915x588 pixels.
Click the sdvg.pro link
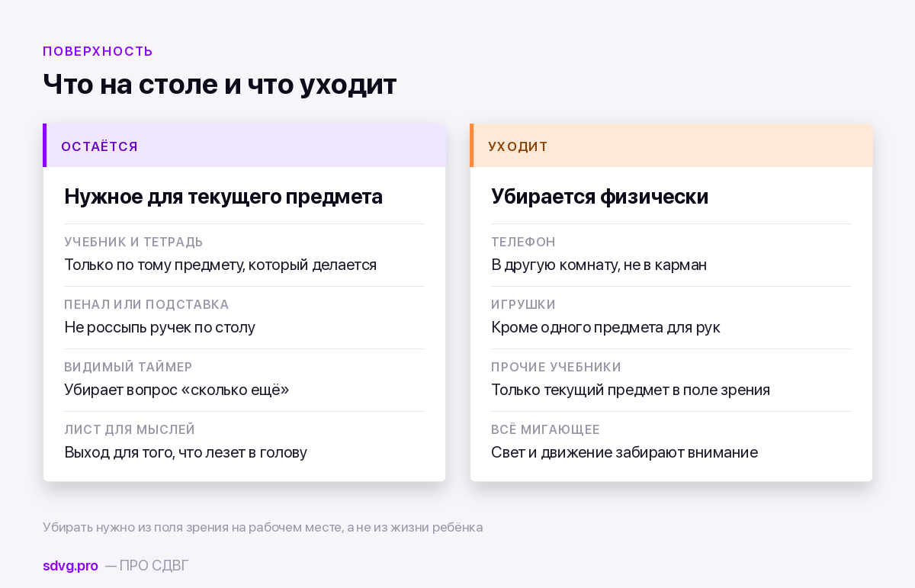click(x=70, y=566)
